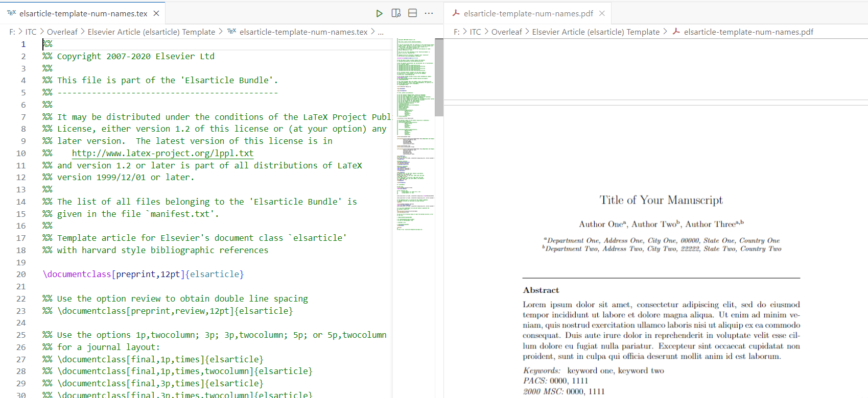The height and width of the screenshot is (398, 868).
Task: Open the LaTeX PDF preview side icon
Action: (396, 13)
